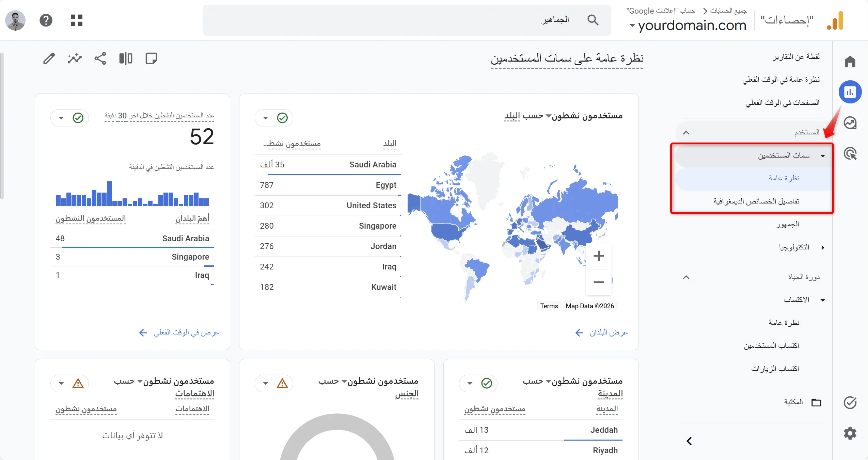Open لقطة عن التقارير in sidebar
This screenshot has height=460, width=868.
pyautogui.click(x=796, y=56)
